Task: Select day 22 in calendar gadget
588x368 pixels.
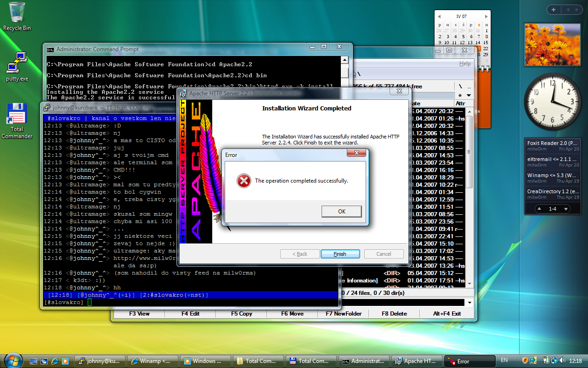Action: pyautogui.click(x=486, y=48)
